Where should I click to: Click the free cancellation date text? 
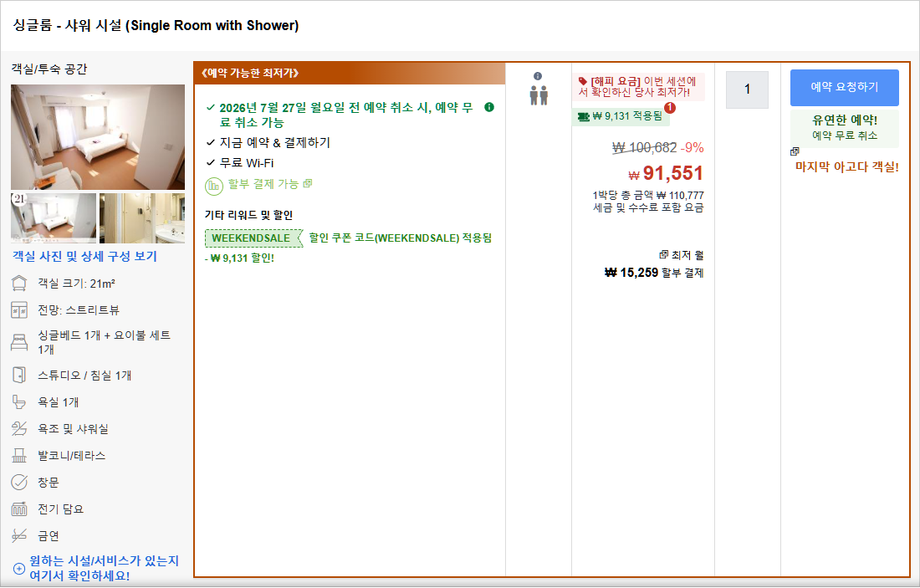point(346,115)
